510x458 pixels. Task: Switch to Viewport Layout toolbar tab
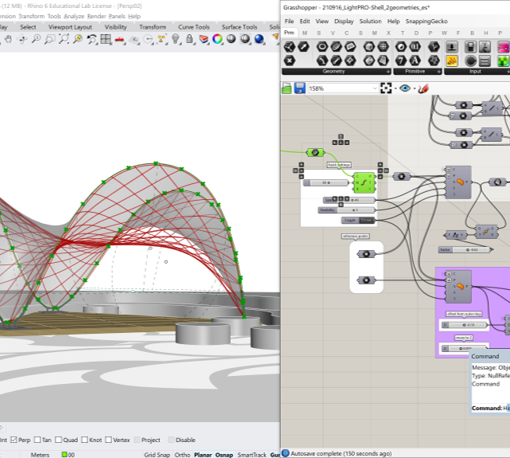(x=70, y=27)
